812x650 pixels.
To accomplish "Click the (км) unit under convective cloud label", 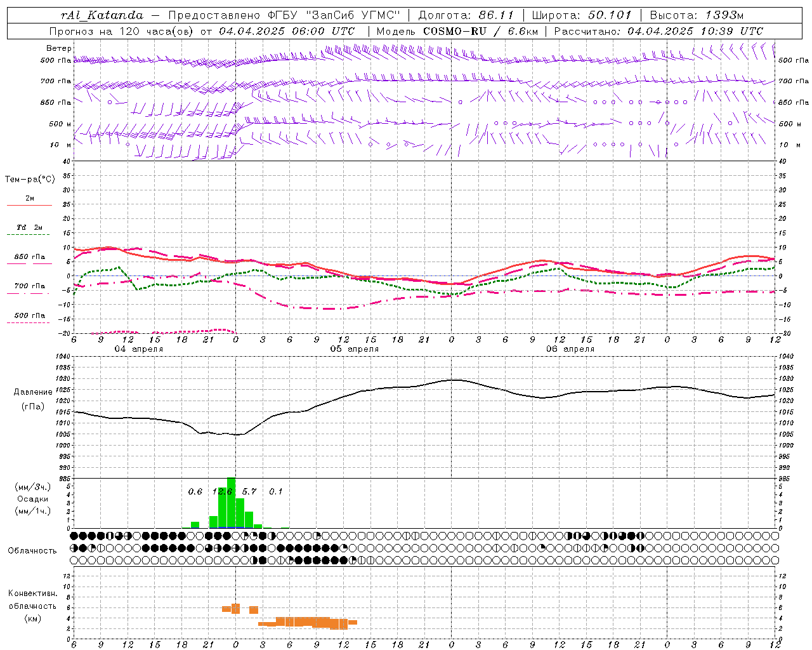I will click(x=33, y=618).
